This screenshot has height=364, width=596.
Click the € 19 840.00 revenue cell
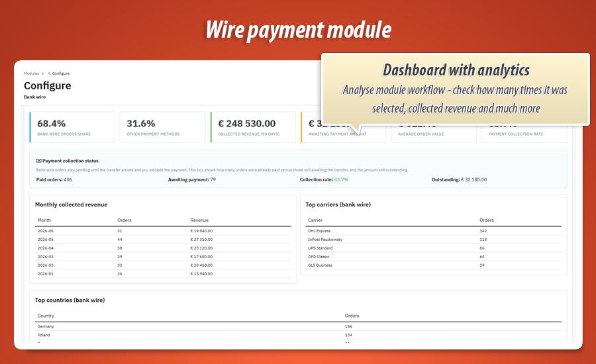pos(201,231)
